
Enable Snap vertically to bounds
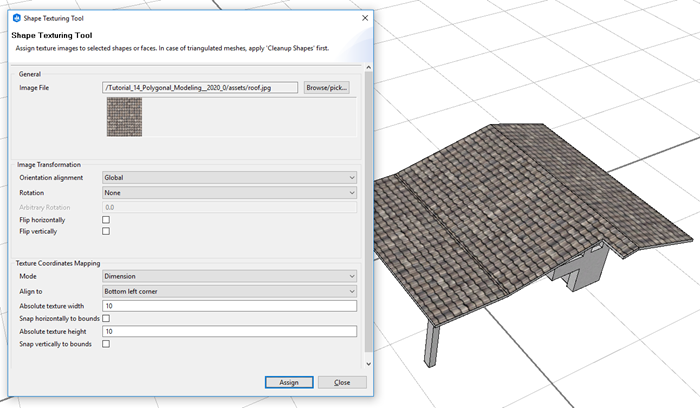coord(106,344)
